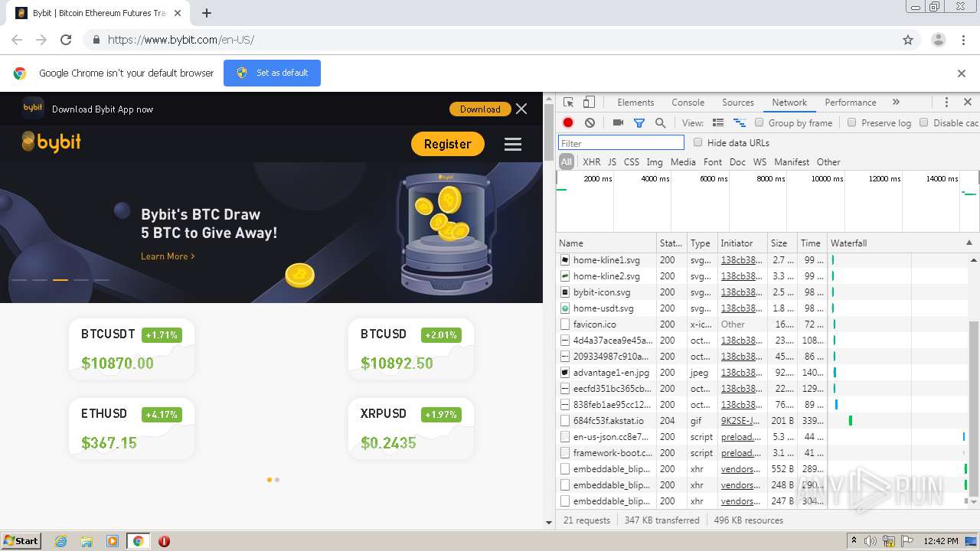Open the Bybit hamburger menu

(513, 144)
